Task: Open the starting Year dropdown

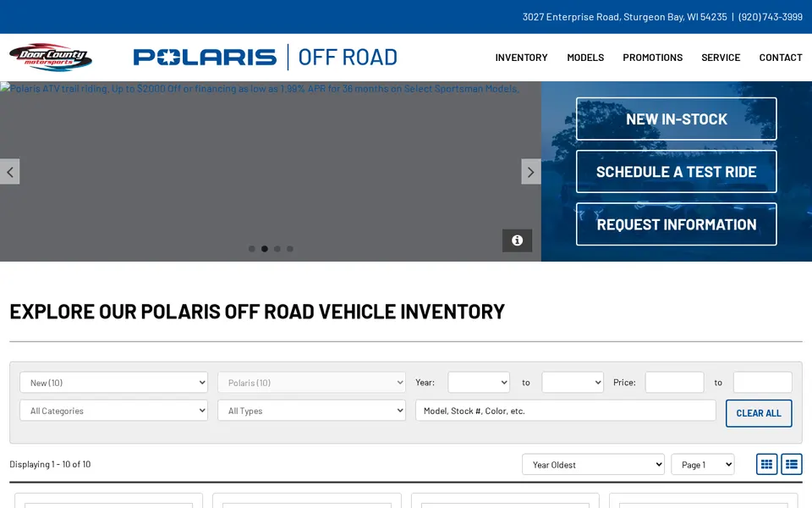Action: pos(479,383)
